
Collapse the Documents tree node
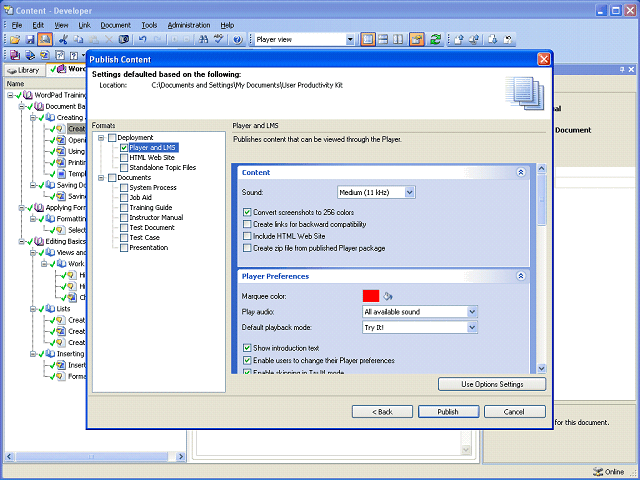101,178
